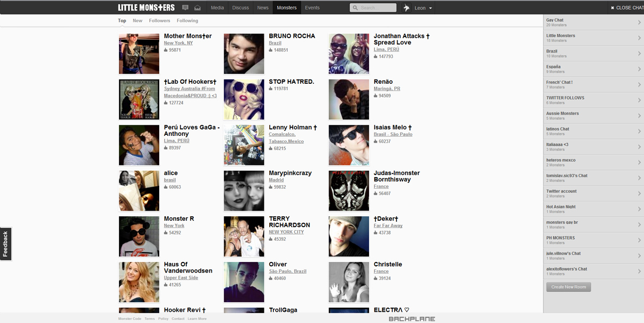This screenshot has width=644, height=323.
Task: Click the Little Monsters logo
Action: tap(146, 7)
